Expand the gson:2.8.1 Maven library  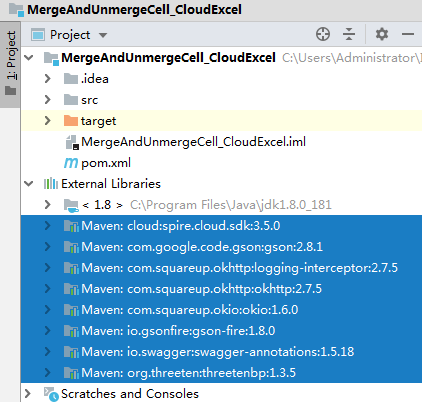coord(48,247)
